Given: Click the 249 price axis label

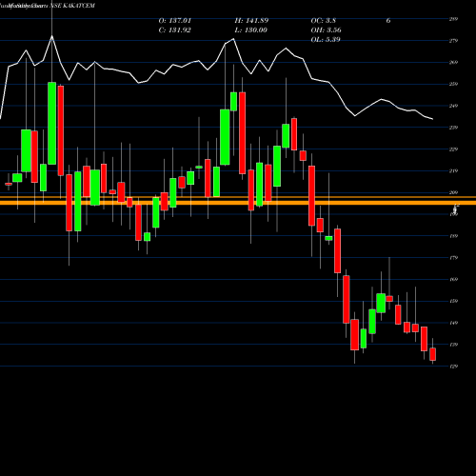Looking at the screenshot, I should pyautogui.click(x=453, y=106).
